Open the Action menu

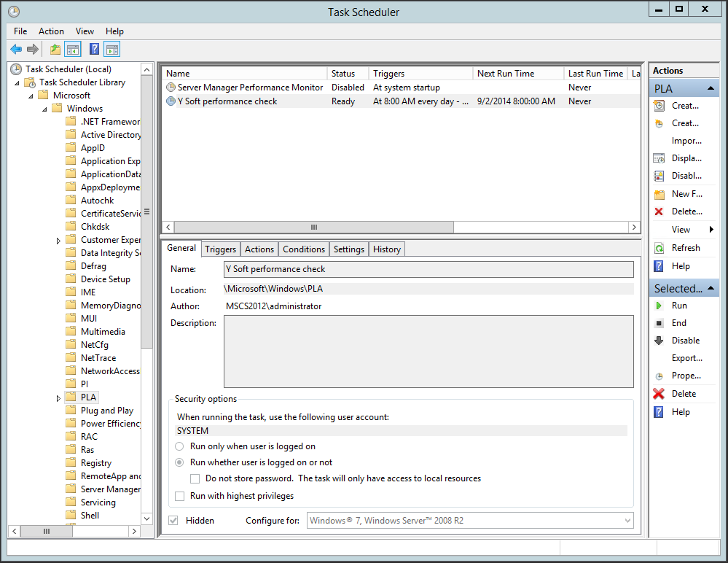pos(51,31)
